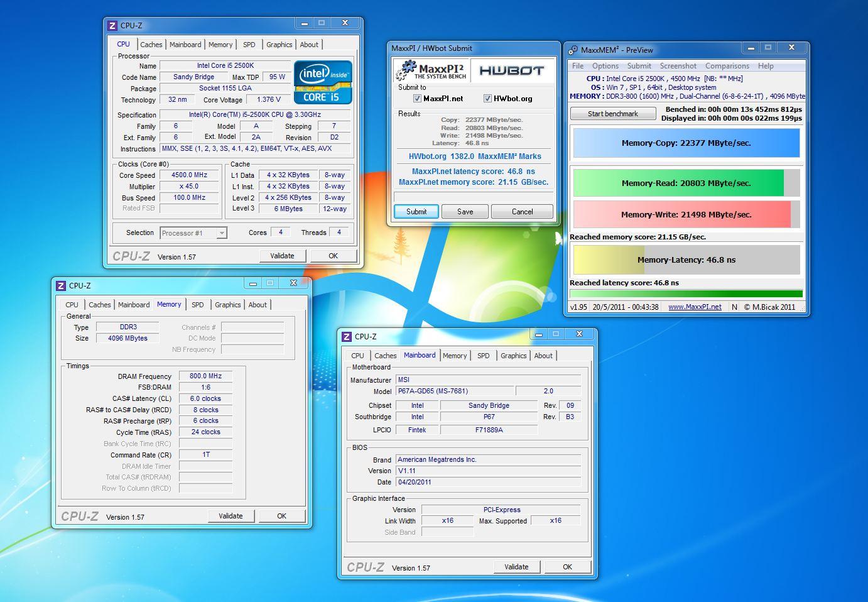The width and height of the screenshot is (868, 602).
Task: Open the File menu in MaxxMEM²
Action: coord(578,66)
